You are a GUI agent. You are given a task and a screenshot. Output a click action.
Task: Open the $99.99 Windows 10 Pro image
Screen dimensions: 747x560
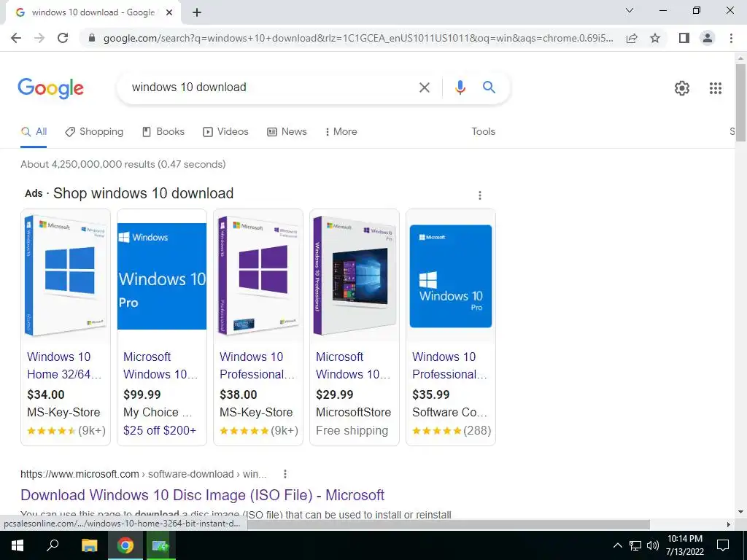(x=162, y=276)
